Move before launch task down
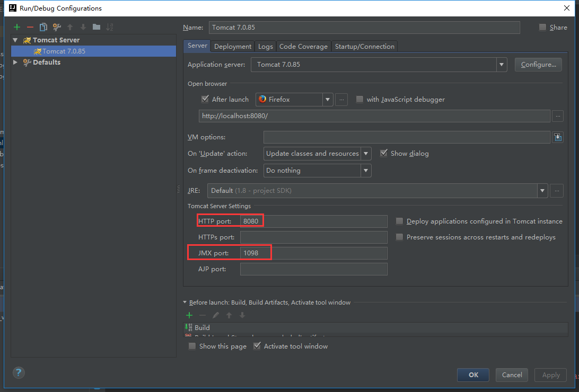The height and width of the screenshot is (392, 579). tap(242, 315)
